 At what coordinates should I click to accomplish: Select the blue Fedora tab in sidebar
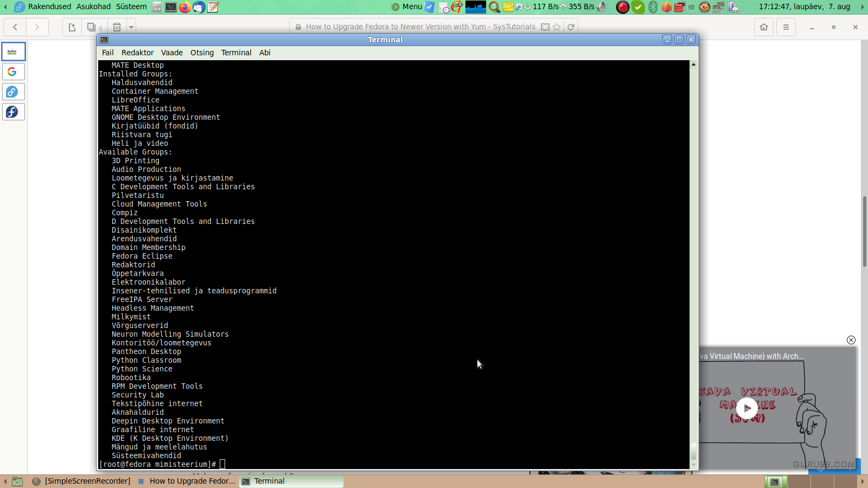14,92
